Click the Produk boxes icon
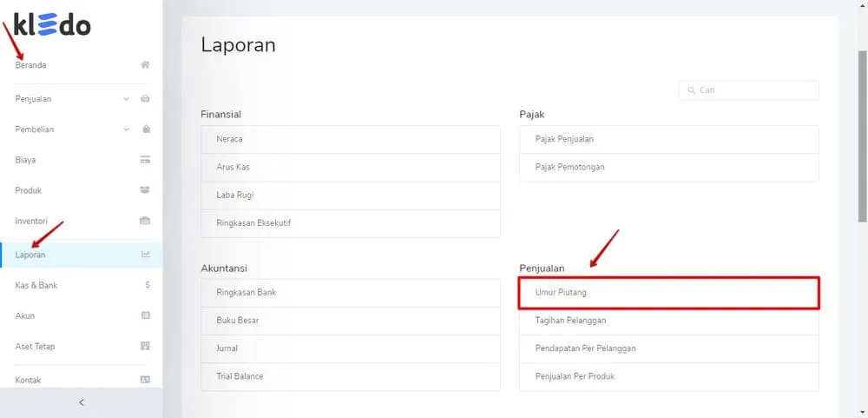This screenshot has width=868, height=418. click(x=145, y=190)
